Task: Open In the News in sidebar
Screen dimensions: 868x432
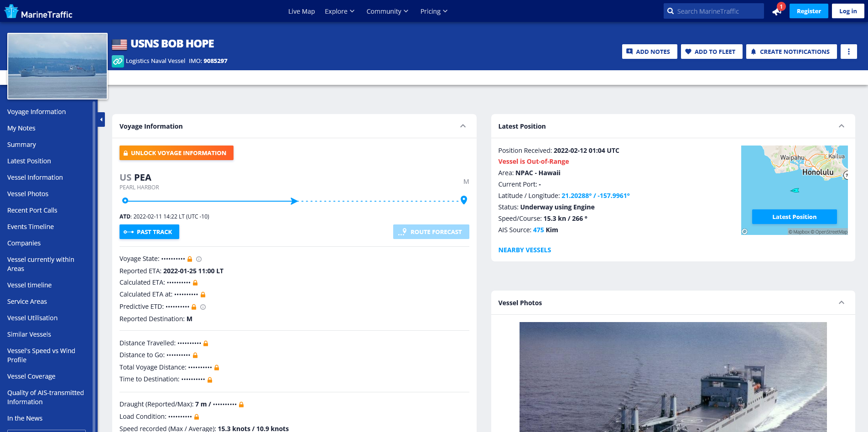Action: (x=25, y=418)
